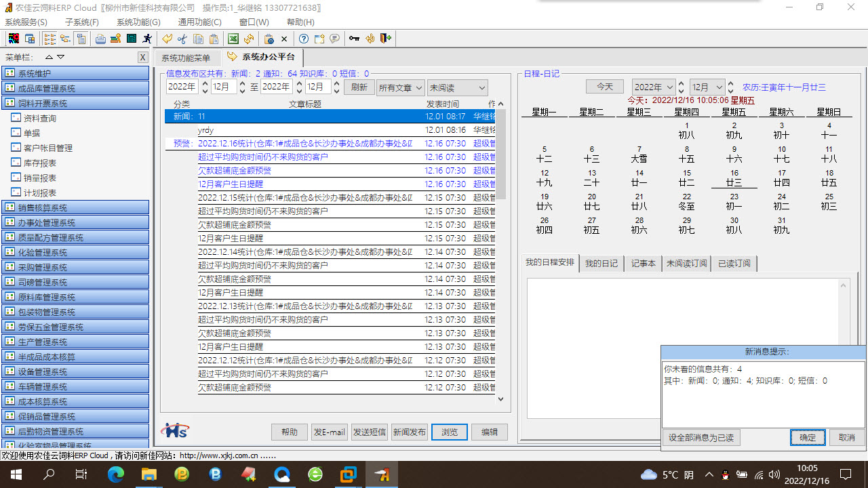This screenshot has width=868, height=488.
Task: Open 系统功能(G) menu
Action: pos(138,22)
